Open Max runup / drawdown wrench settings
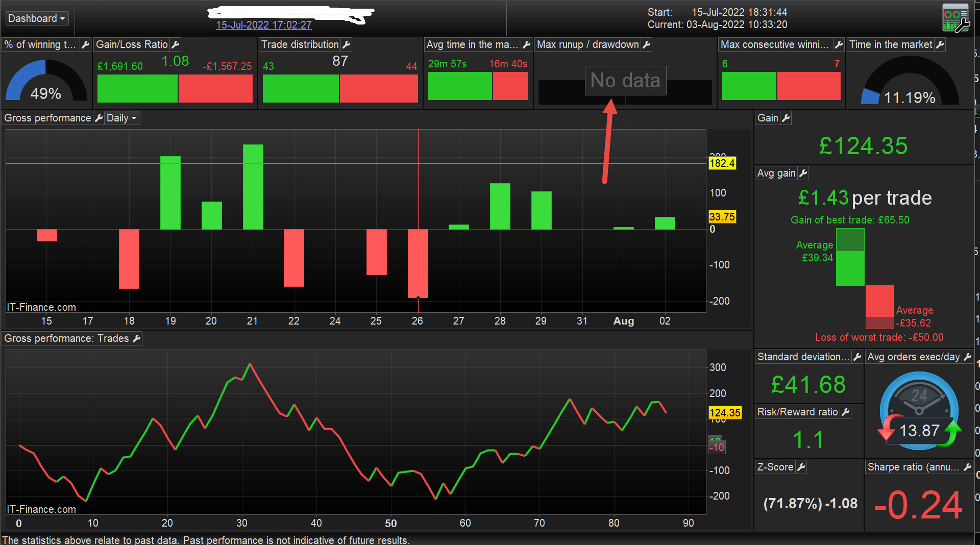 click(x=647, y=44)
